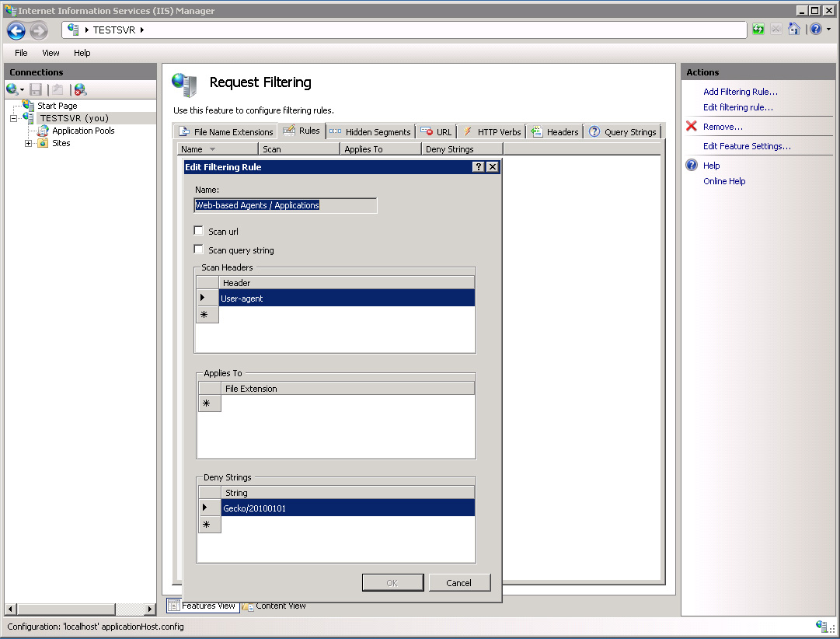This screenshot has width=840, height=639.
Task: Click the OK button
Action: pos(392,583)
